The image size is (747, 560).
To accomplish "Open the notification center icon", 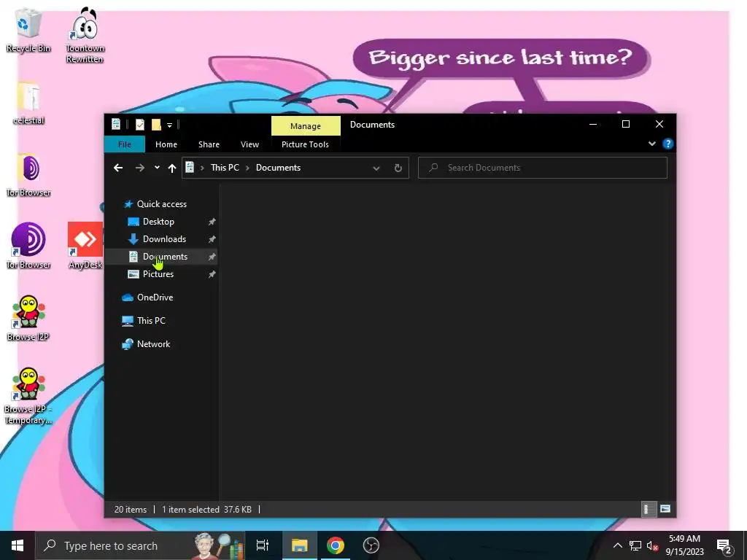I will (724, 546).
